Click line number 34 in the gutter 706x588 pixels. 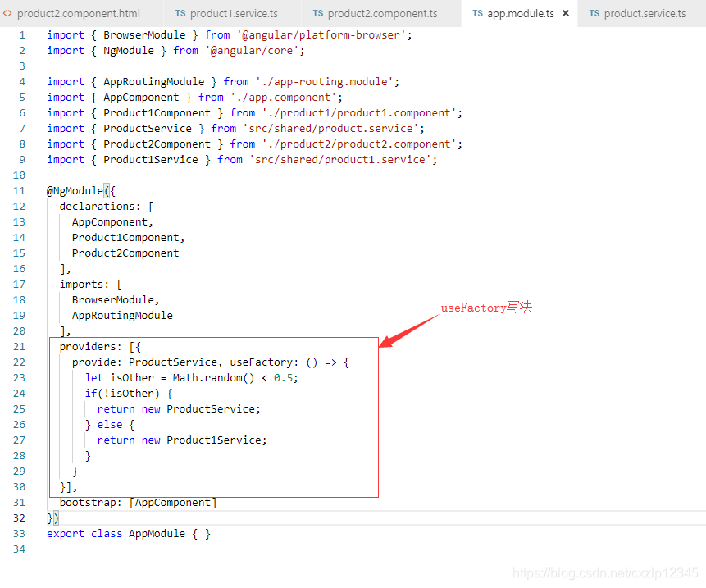pyautogui.click(x=19, y=549)
